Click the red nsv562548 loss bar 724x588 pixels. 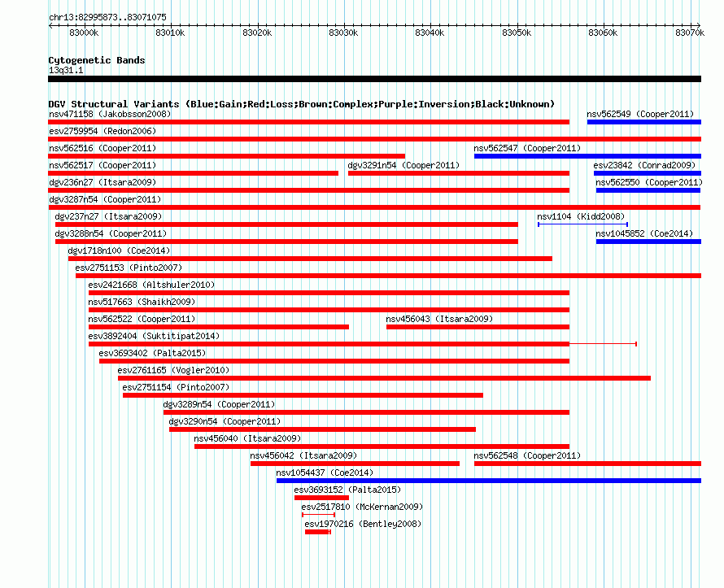(x=587, y=464)
